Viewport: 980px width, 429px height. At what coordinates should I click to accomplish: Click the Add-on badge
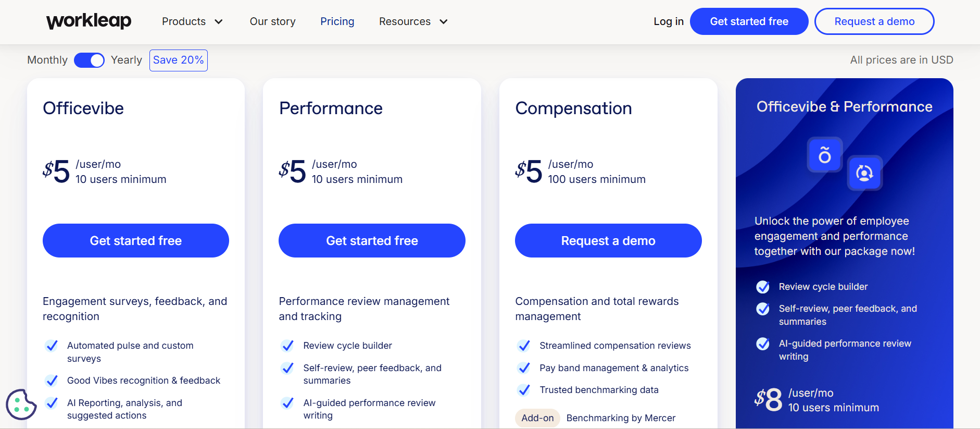coord(537,418)
